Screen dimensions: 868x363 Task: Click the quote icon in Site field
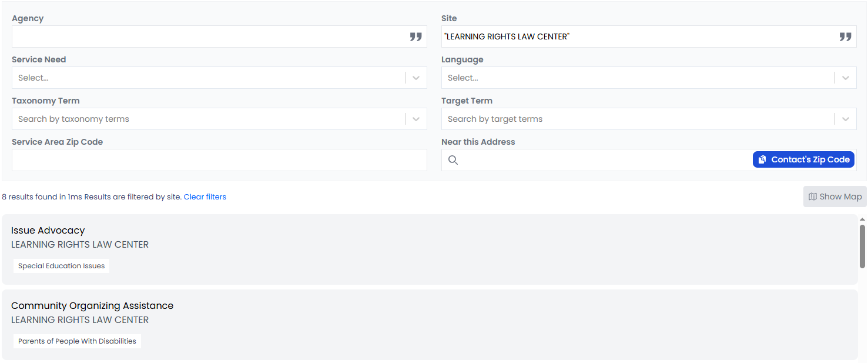coord(845,37)
